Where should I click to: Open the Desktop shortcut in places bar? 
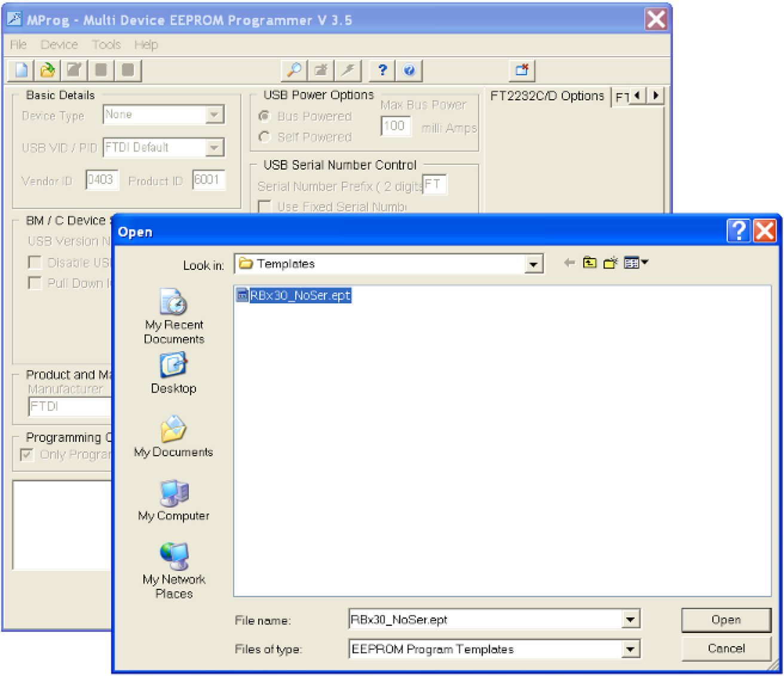(x=173, y=373)
